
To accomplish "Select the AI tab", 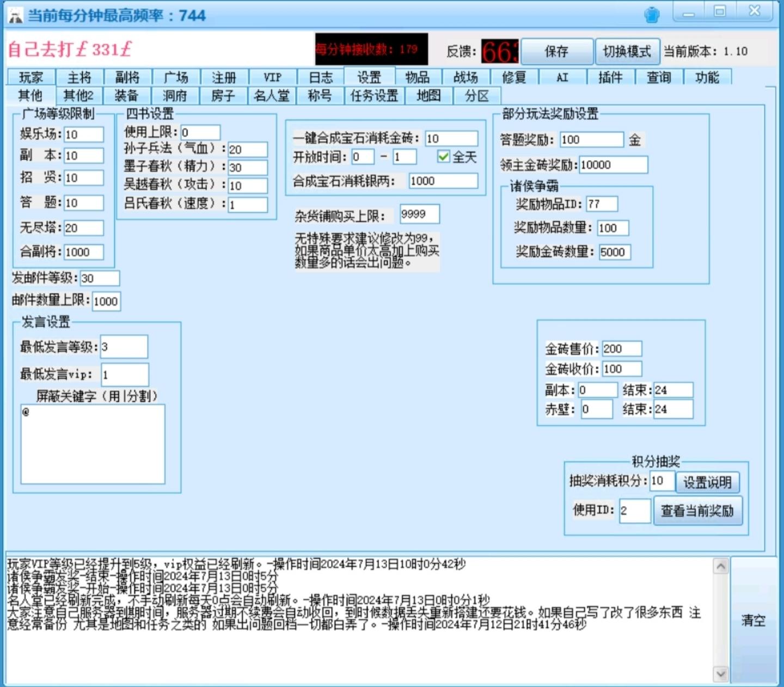I will [562, 77].
